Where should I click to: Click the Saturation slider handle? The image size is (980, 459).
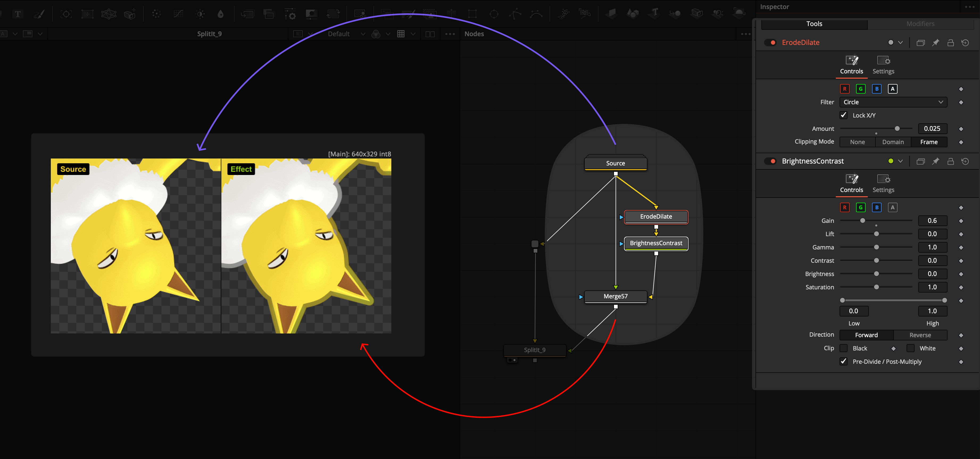[876, 287]
